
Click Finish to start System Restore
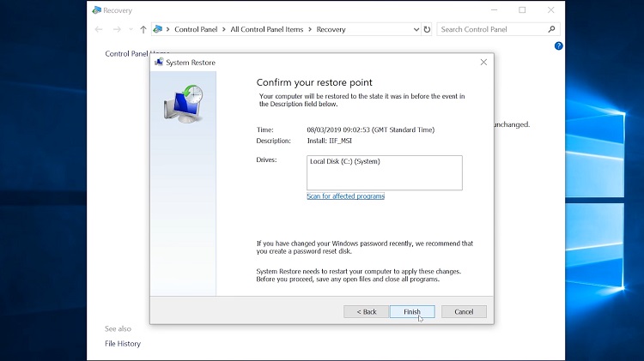click(412, 312)
